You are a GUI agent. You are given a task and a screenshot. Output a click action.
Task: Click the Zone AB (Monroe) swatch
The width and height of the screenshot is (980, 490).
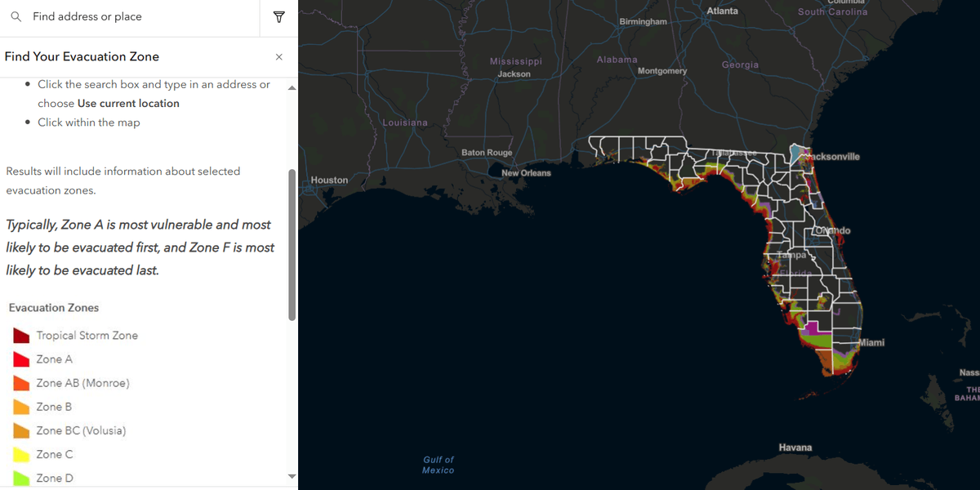21,383
